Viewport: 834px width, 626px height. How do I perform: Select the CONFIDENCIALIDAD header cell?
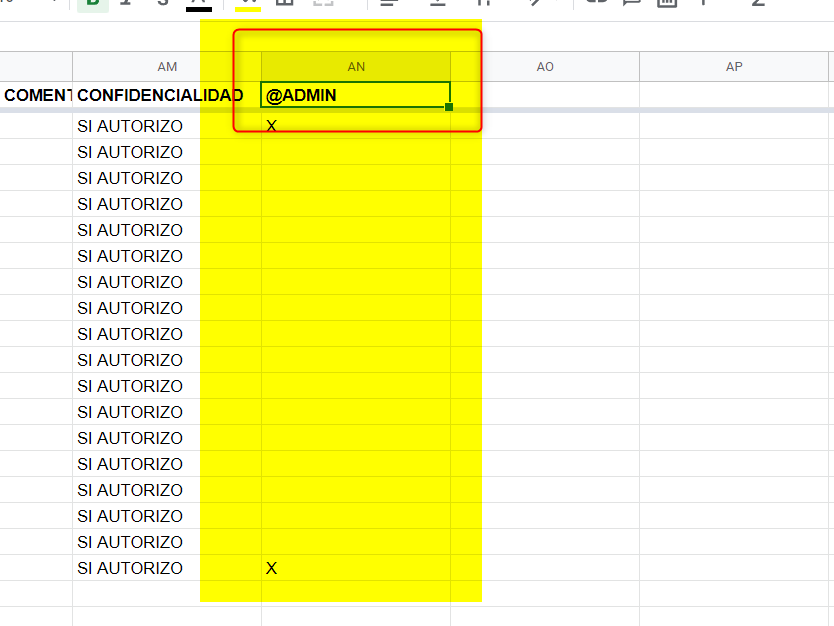click(160, 95)
